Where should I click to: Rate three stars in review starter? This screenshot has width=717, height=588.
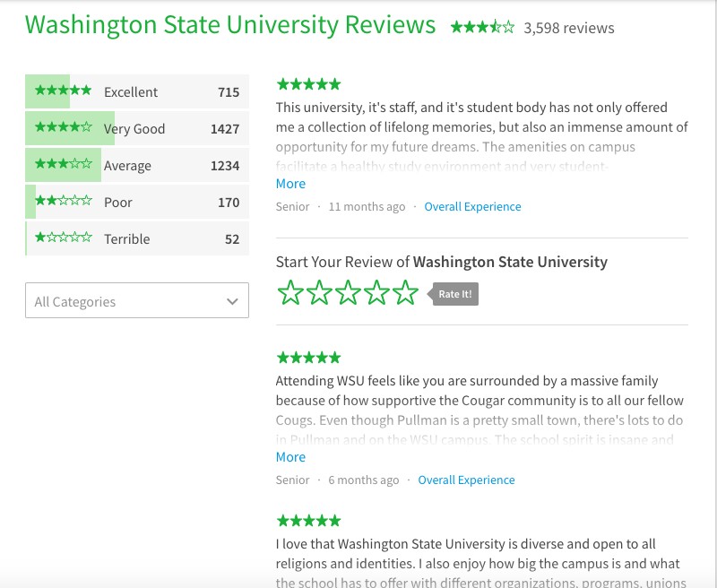pyautogui.click(x=348, y=292)
